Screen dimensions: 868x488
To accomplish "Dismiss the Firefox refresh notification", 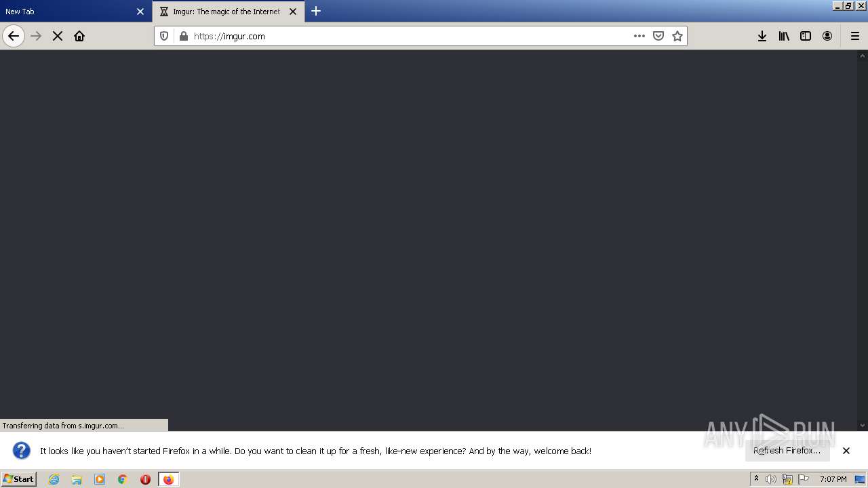I will 846,451.
